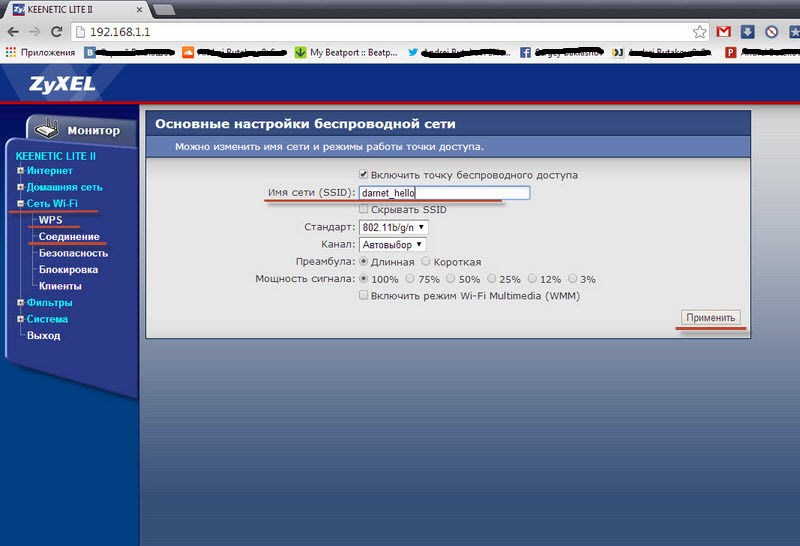The image size is (800, 546).
Task: Click the Gmail extension icon
Action: tap(724, 31)
